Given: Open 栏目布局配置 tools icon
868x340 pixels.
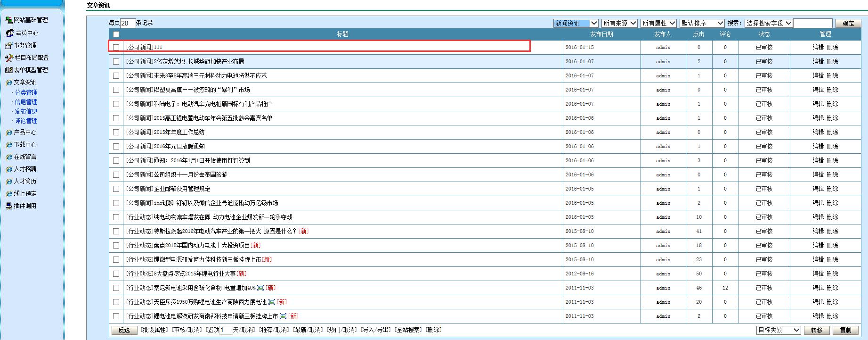Looking at the screenshot, I should pos(9,58).
